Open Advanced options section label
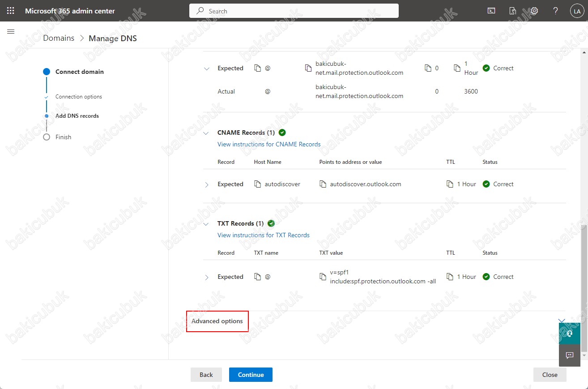The height and width of the screenshot is (389, 588). click(x=217, y=321)
